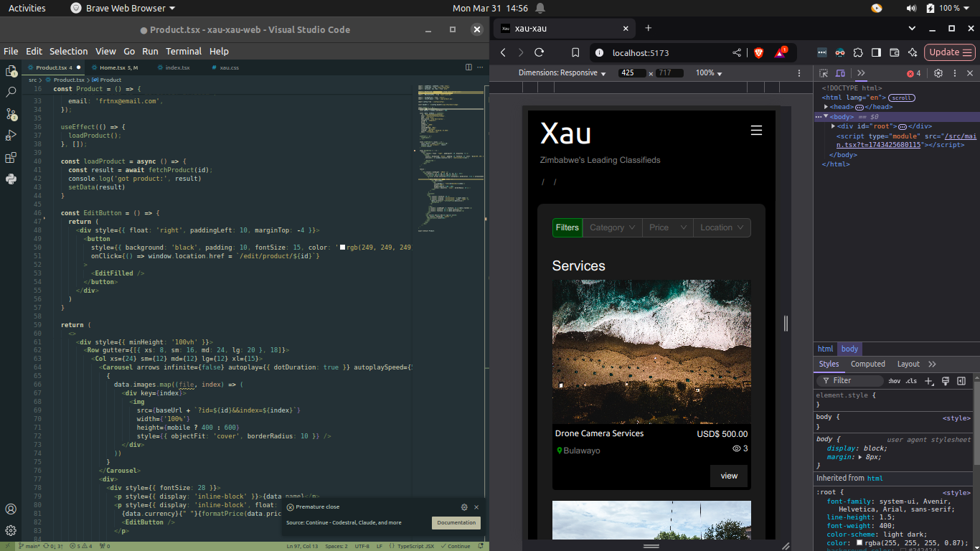Open the Terminal menu in VS Code

pos(184,51)
